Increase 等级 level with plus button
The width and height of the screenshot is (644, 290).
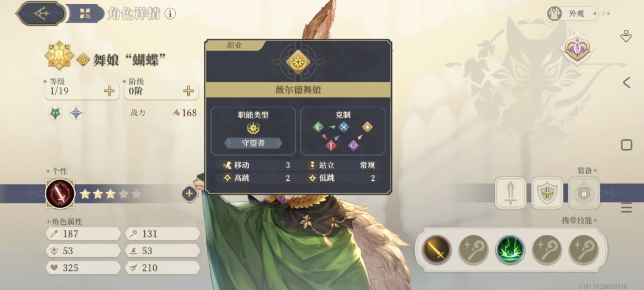pyautogui.click(x=109, y=91)
